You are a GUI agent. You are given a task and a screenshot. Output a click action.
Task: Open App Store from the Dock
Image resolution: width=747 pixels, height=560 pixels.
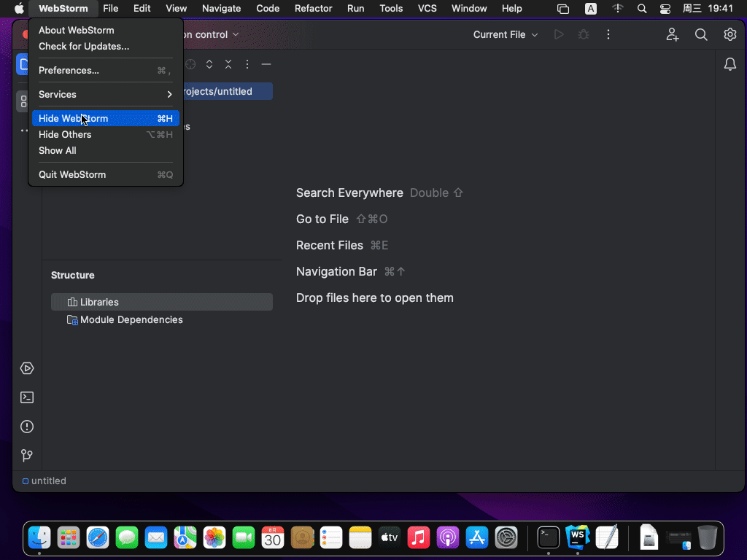(477, 538)
